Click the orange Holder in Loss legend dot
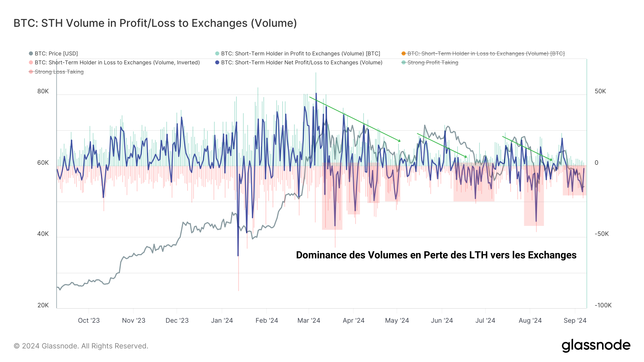 coord(404,54)
